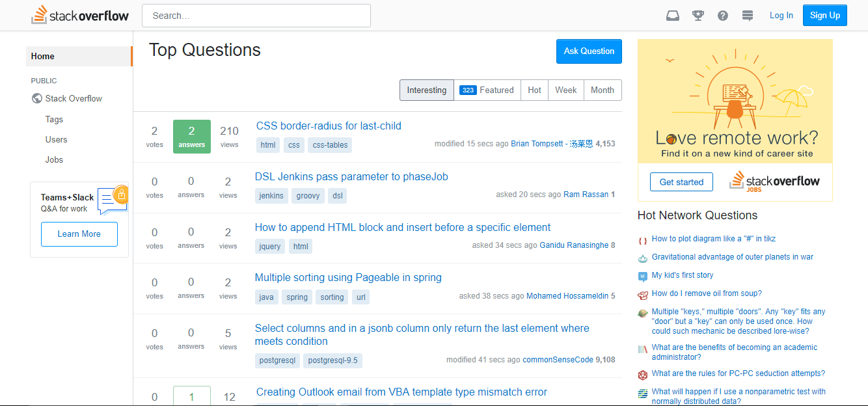Select the Month filter tab
868x406 pixels.
coord(602,90)
